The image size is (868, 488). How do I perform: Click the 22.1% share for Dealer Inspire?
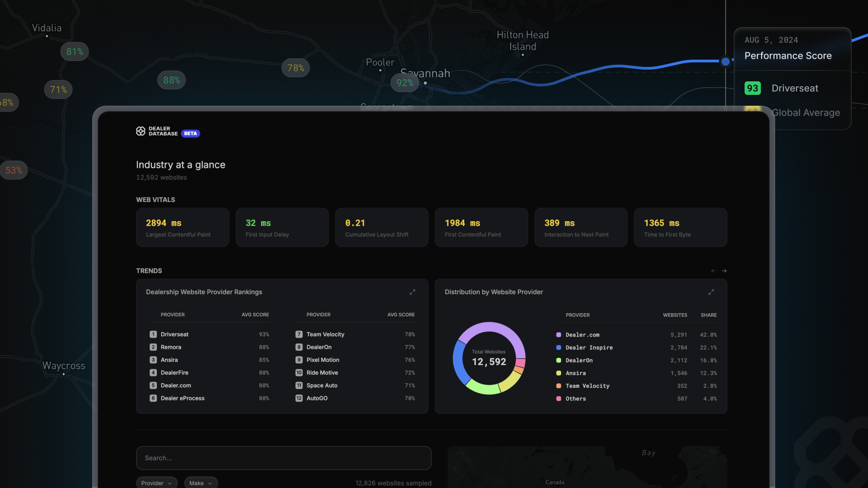(x=708, y=347)
